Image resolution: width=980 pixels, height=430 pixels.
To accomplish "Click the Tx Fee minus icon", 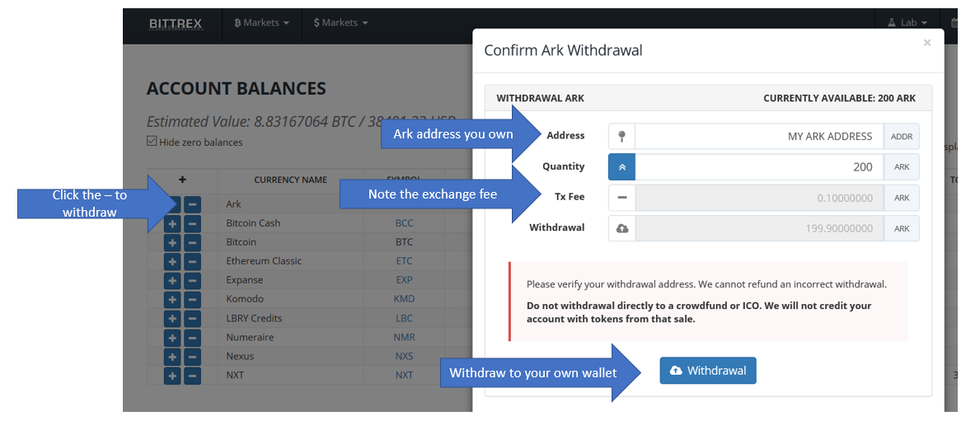I will (x=621, y=198).
